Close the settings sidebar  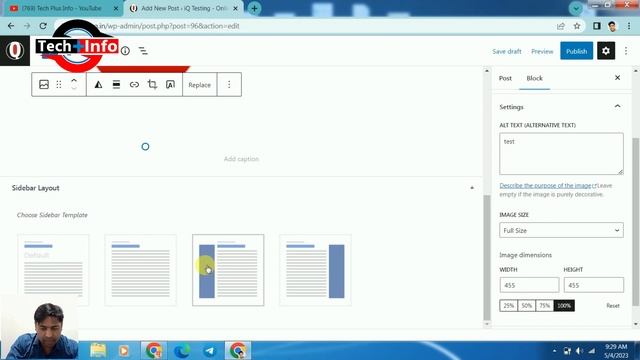pos(618,78)
